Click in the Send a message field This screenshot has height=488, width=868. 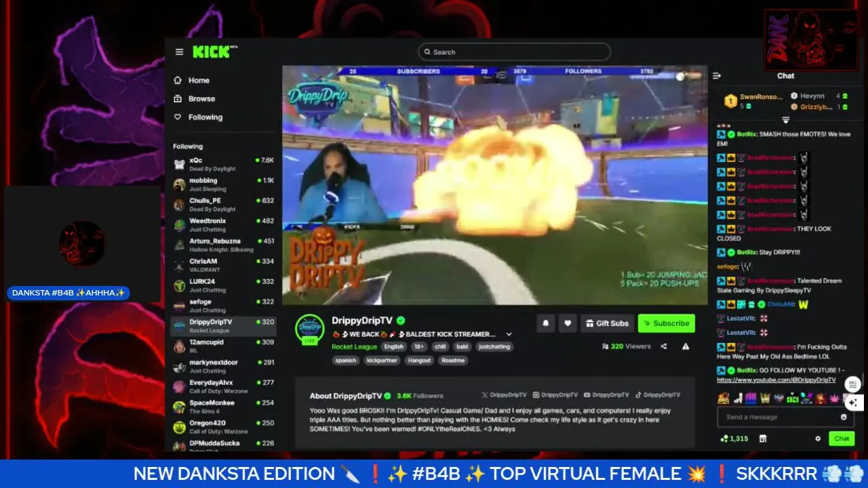[x=780, y=417]
